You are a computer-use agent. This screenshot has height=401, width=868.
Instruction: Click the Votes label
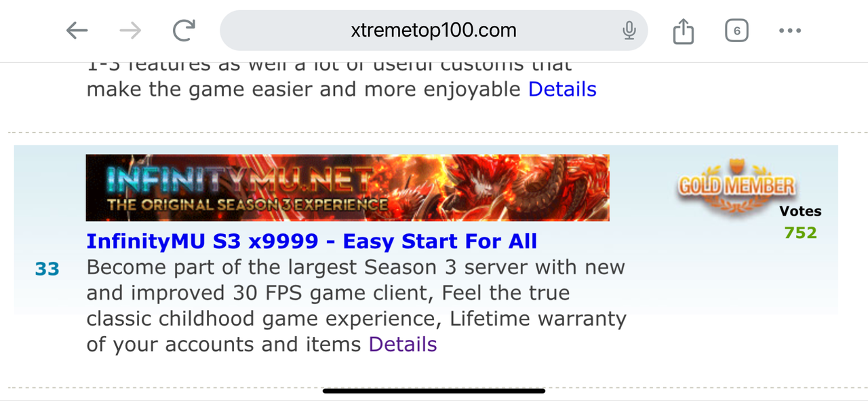click(800, 211)
